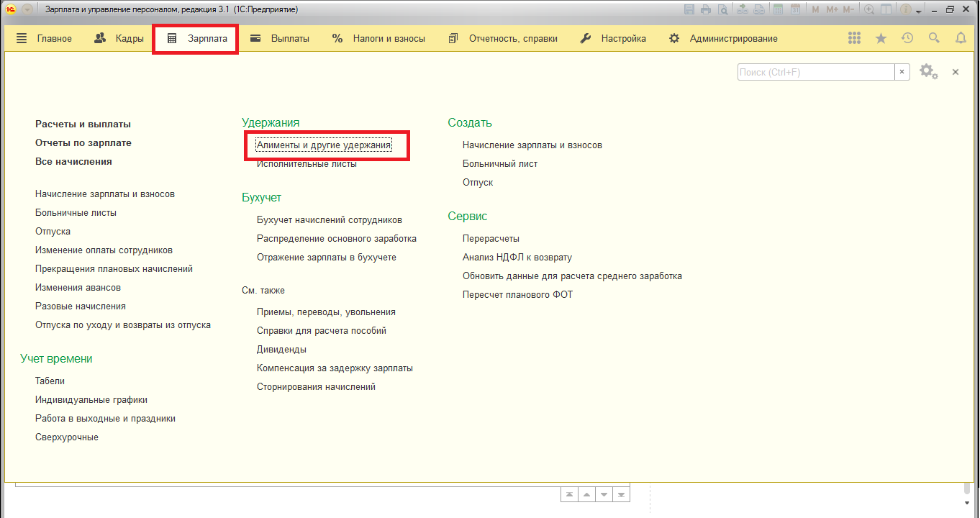The image size is (980, 518).
Task: Open Прекращения плановых начислений
Action: (x=114, y=268)
